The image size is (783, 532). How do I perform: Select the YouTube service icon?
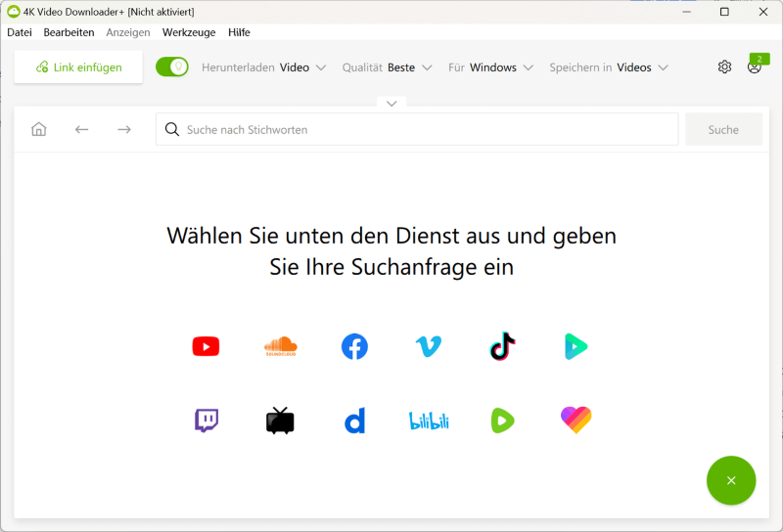tap(206, 346)
